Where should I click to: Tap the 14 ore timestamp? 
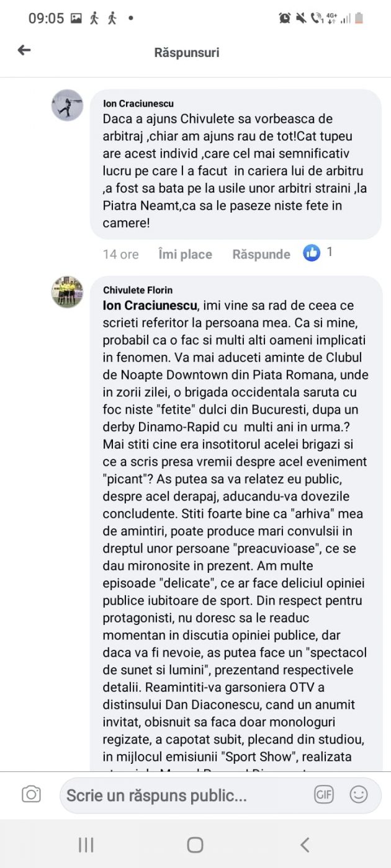coord(120,254)
